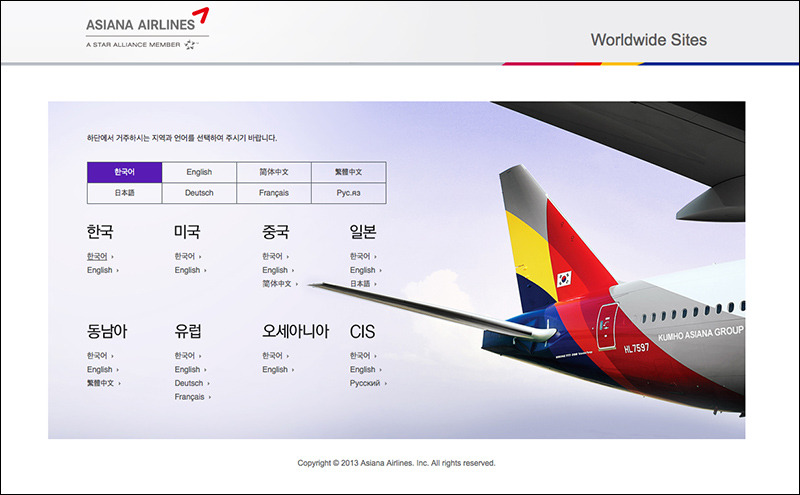800x495 pixels.
Task: Select the English language tab
Action: (x=199, y=172)
